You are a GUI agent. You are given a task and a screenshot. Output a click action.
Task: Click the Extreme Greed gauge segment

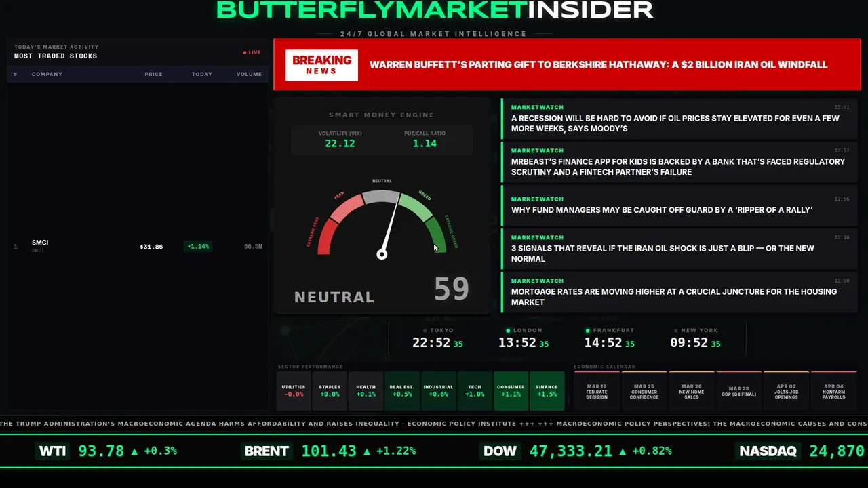tap(437, 235)
